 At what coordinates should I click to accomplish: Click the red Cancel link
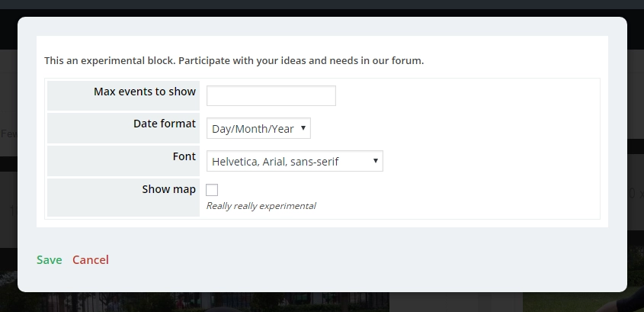(x=91, y=260)
